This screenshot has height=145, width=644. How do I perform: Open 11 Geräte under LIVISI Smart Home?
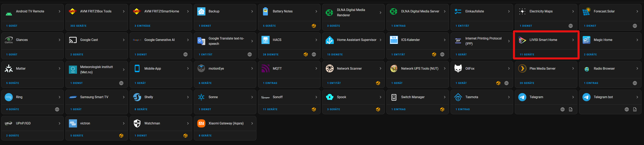coord(527,54)
